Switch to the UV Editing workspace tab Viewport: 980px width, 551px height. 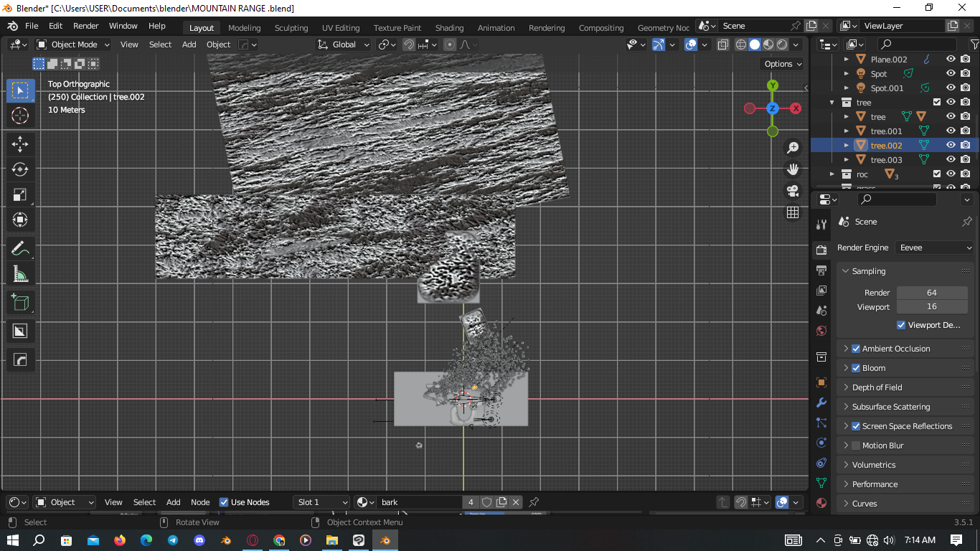[341, 28]
